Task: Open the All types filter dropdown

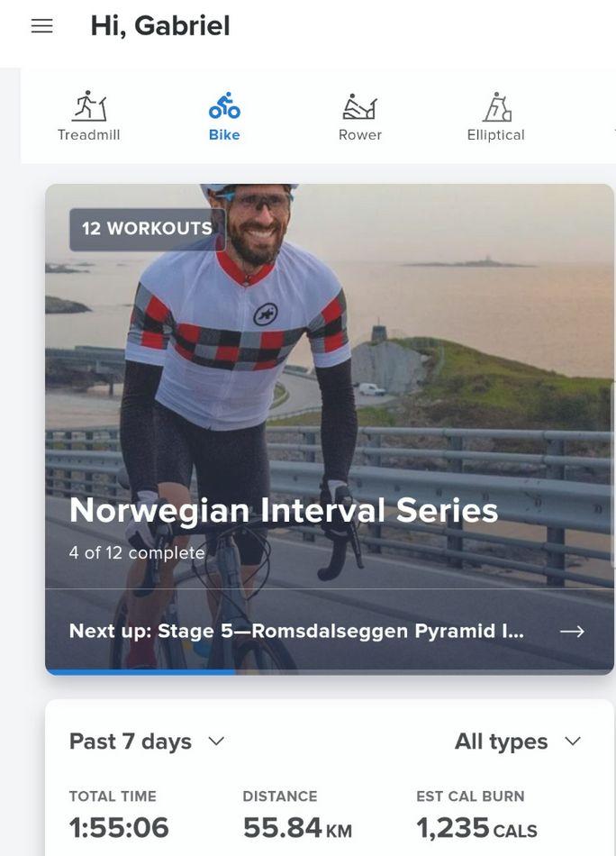Action: click(518, 742)
